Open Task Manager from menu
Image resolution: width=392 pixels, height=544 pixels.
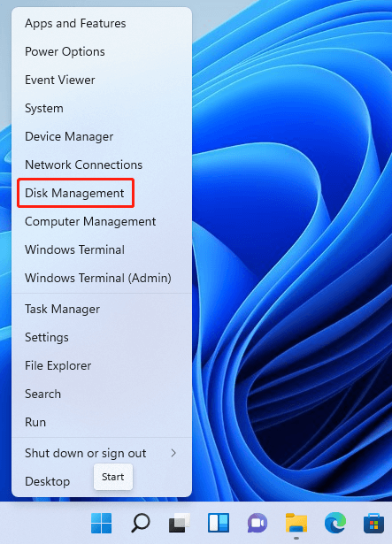(102, 309)
